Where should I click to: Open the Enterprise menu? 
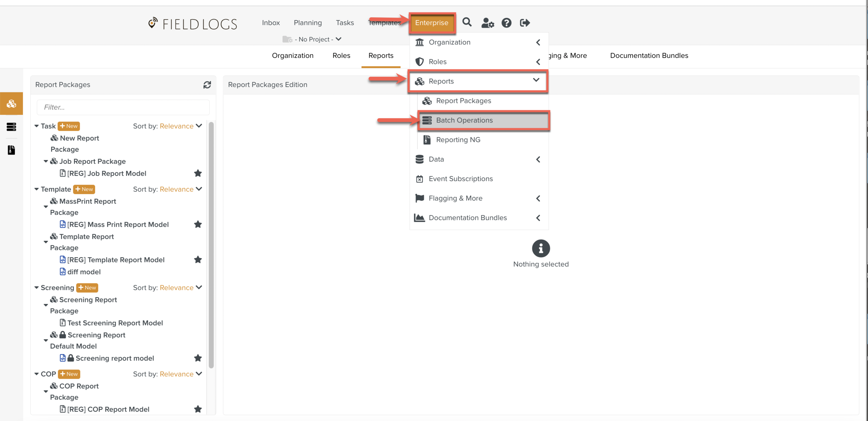tap(432, 23)
